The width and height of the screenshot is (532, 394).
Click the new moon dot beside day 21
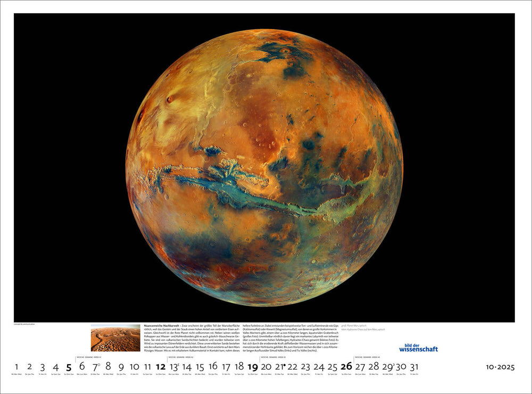tap(285, 364)
